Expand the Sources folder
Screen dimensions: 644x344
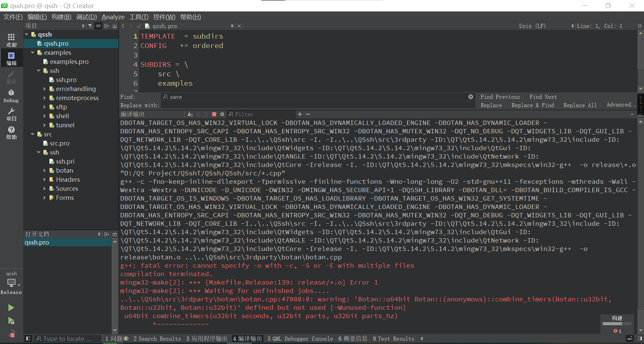pos(45,188)
